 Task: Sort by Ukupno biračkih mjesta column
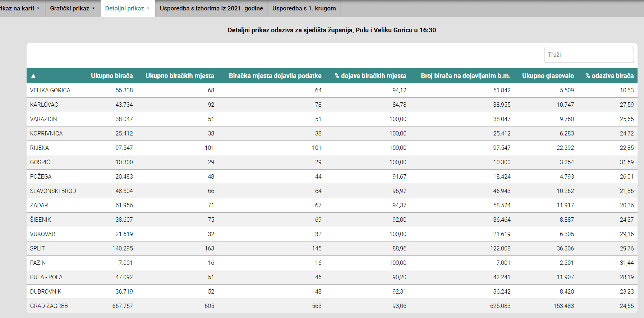(x=180, y=76)
